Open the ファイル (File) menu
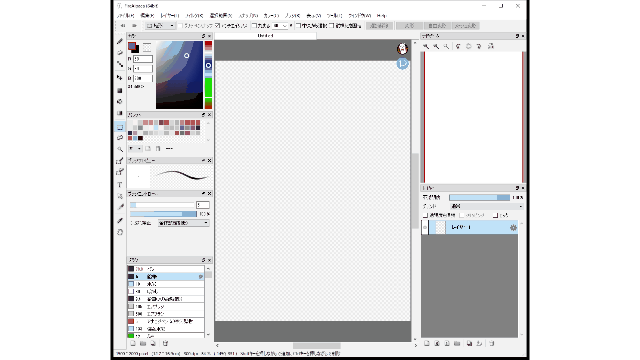This screenshot has height=360, width=640. [x=125, y=16]
